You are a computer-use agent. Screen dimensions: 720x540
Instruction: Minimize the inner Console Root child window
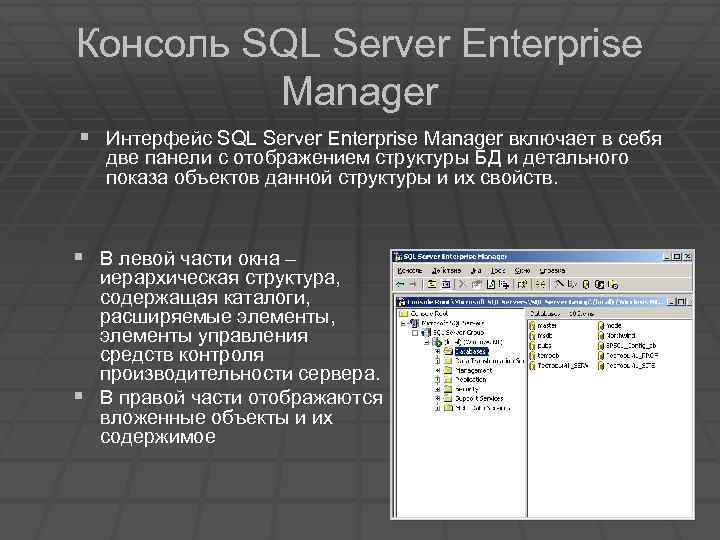670,301
